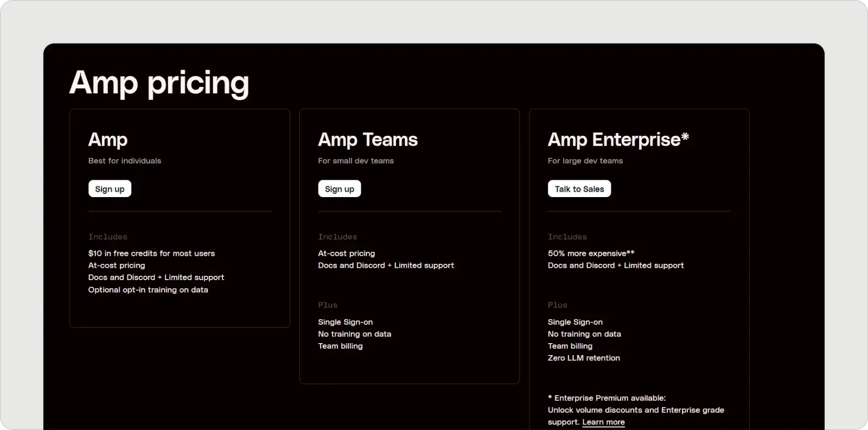
Task: Click the Amp Teams plan title
Action: coord(368,140)
